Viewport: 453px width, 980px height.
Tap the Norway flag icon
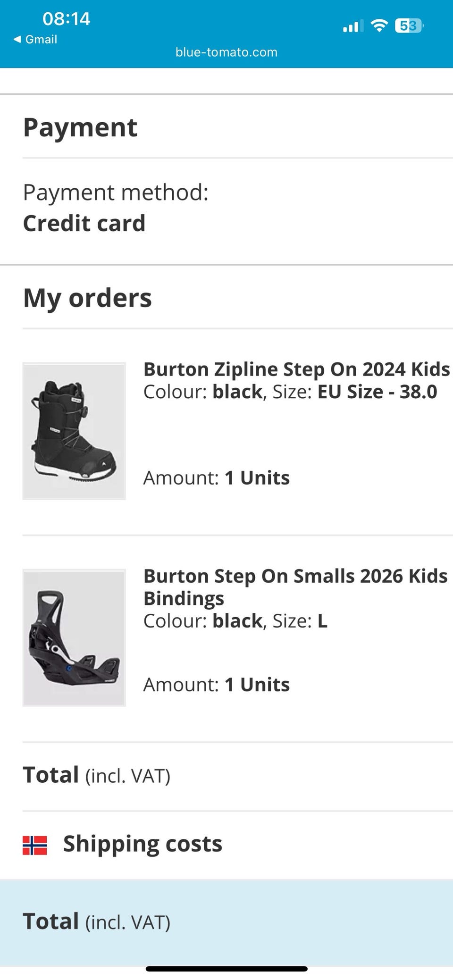35,845
